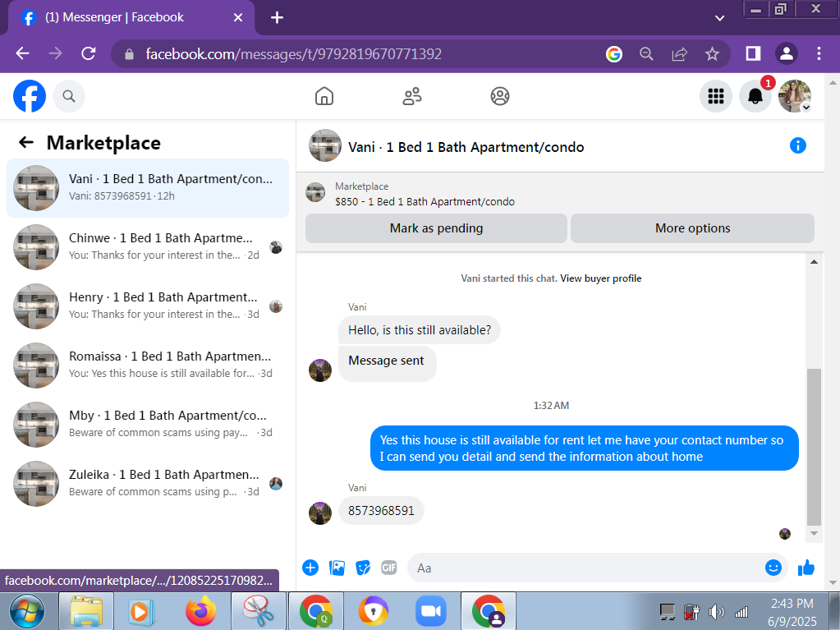
Task: Open a new tab with plus button
Action: click(x=277, y=18)
